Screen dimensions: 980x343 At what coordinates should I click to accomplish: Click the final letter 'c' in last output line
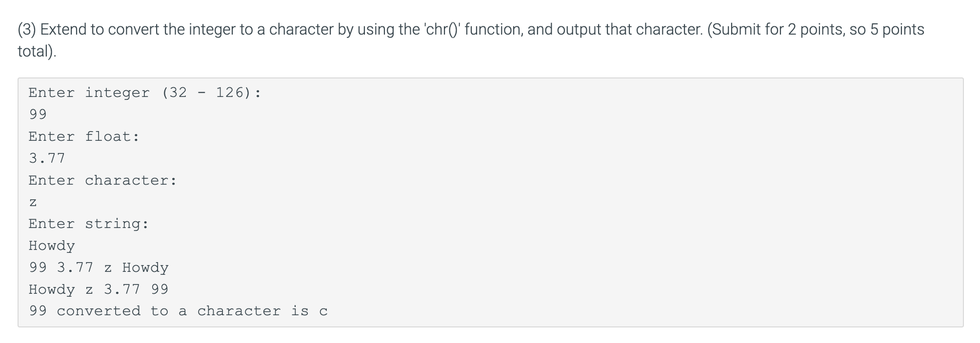[x=323, y=312]
